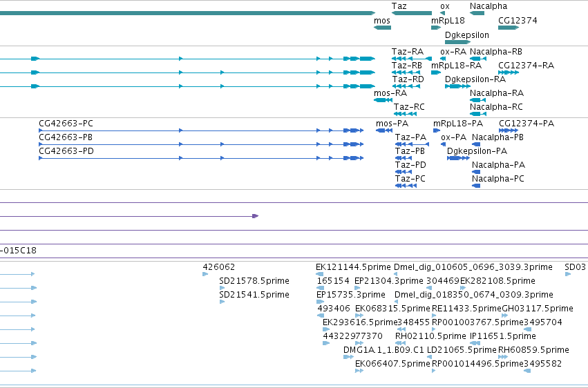Select the EP15735.3prime EST label
Screen dimensions: 588x388
click(351, 295)
